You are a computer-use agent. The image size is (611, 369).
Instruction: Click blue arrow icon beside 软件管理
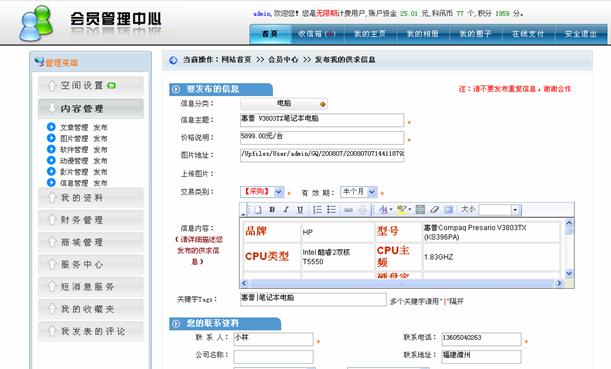coord(51,149)
